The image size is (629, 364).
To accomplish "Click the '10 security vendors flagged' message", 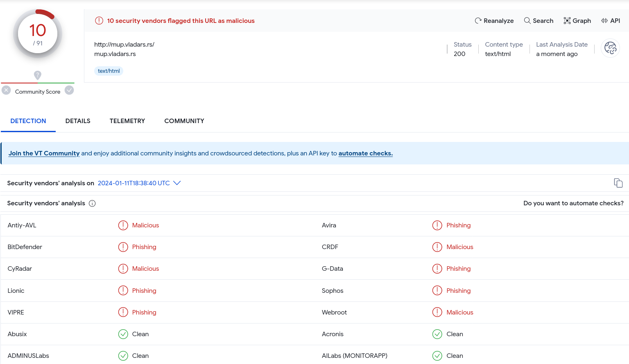I will point(181,21).
